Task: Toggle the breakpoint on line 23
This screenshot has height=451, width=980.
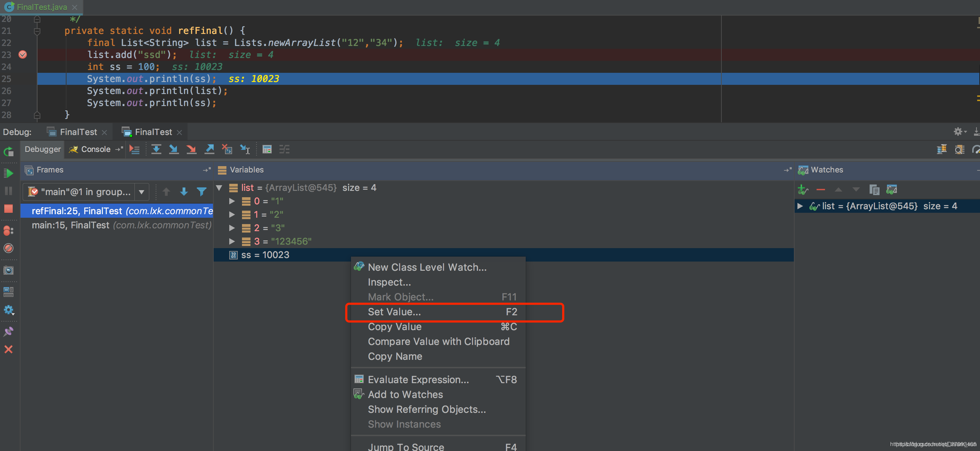Action: coord(23,55)
